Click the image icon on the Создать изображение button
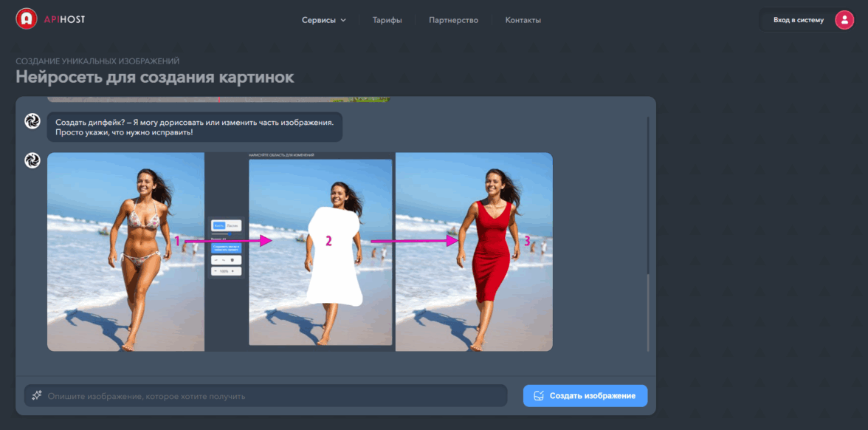This screenshot has width=868, height=430. [x=539, y=396]
